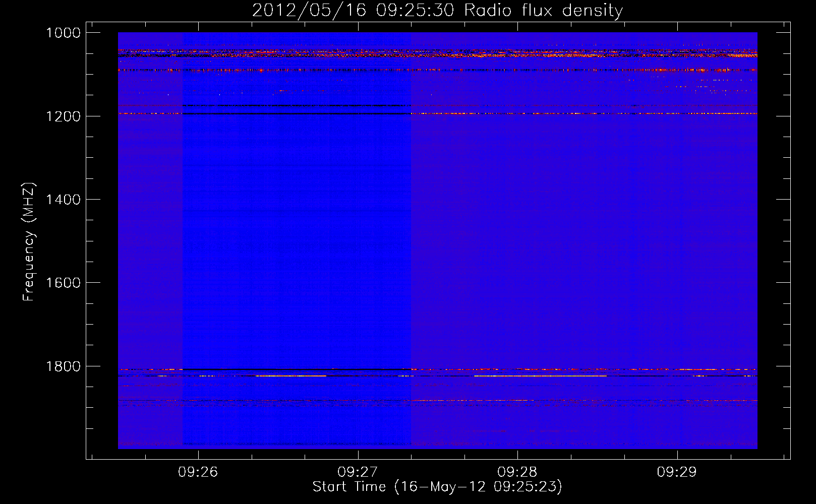Click the 1800 frequency tick label
The width and height of the screenshot is (816, 504).
click(63, 366)
